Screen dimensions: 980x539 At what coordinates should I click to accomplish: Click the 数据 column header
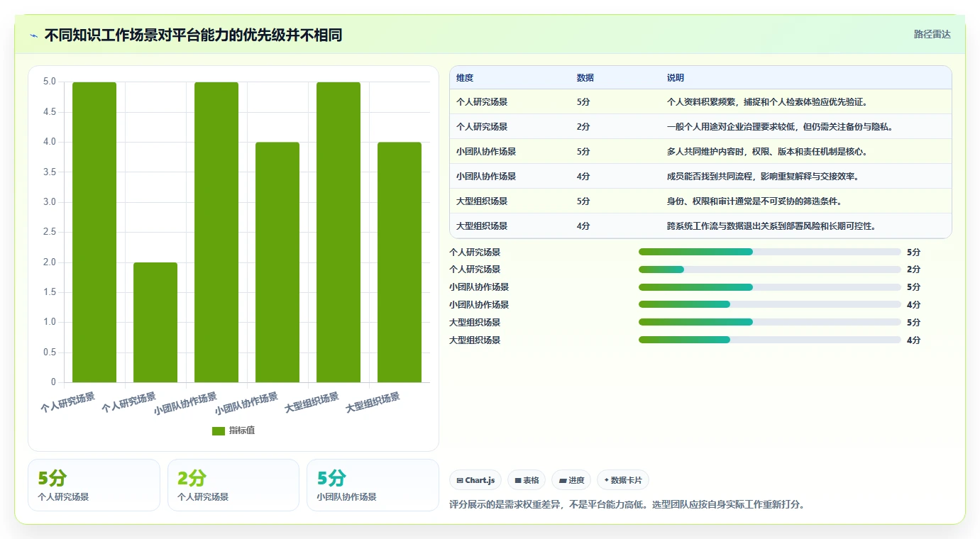tap(585, 78)
